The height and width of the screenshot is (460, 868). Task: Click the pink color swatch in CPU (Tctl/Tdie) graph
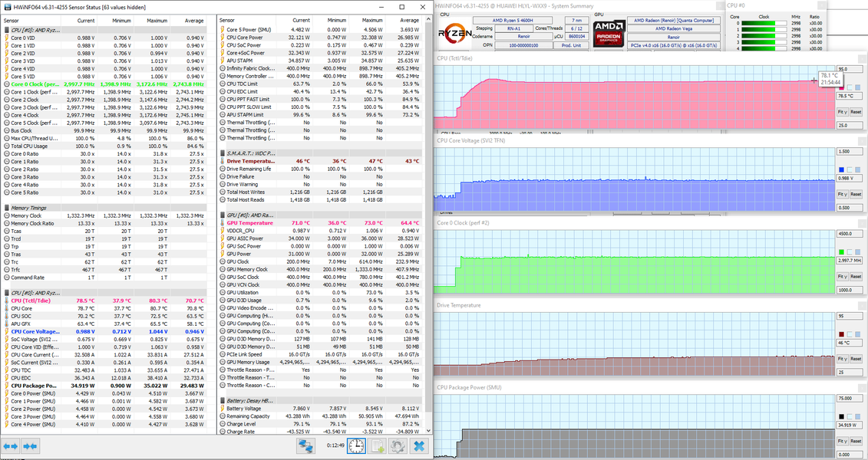pos(841,87)
